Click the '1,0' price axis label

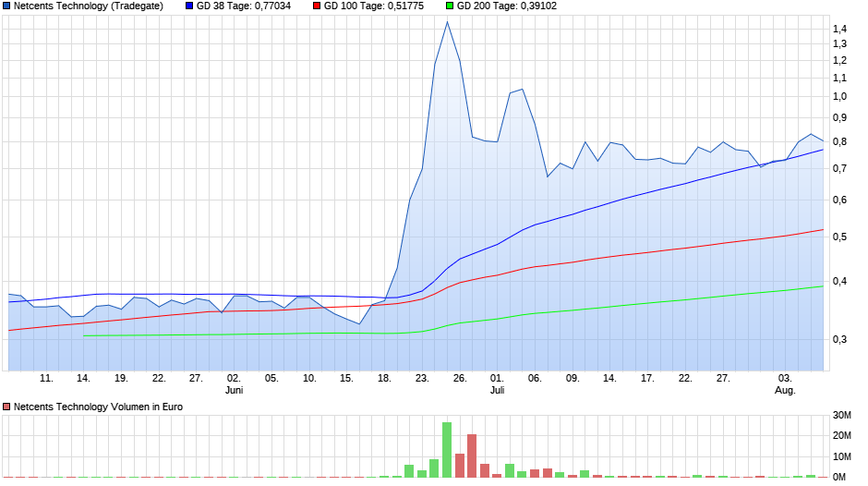[839, 96]
